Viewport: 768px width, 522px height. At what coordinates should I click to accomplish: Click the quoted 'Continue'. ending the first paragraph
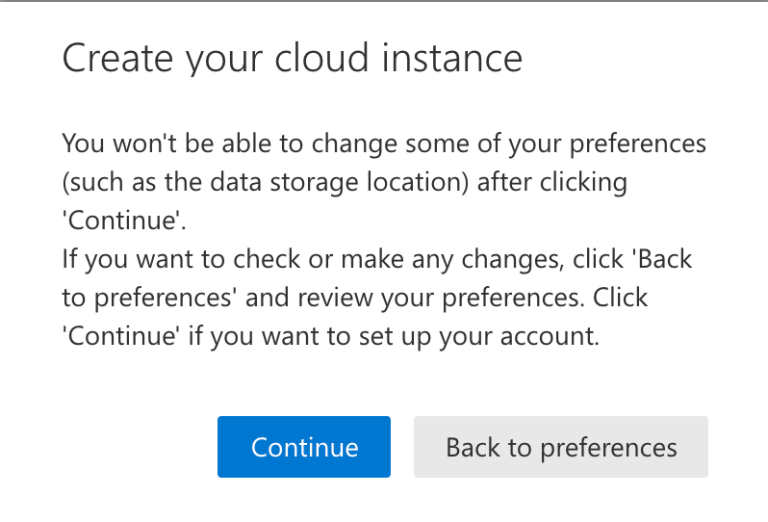click(x=109, y=222)
